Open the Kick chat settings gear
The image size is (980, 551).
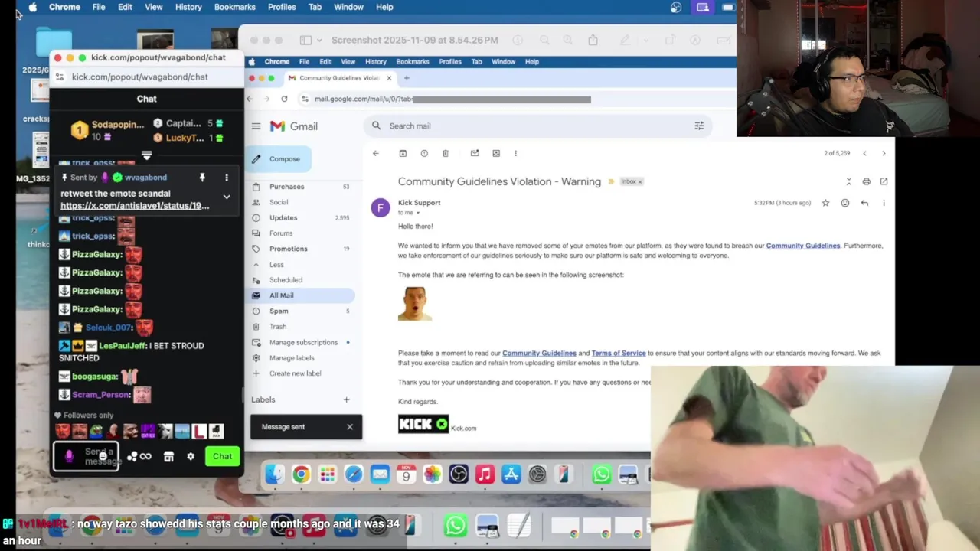(x=191, y=456)
